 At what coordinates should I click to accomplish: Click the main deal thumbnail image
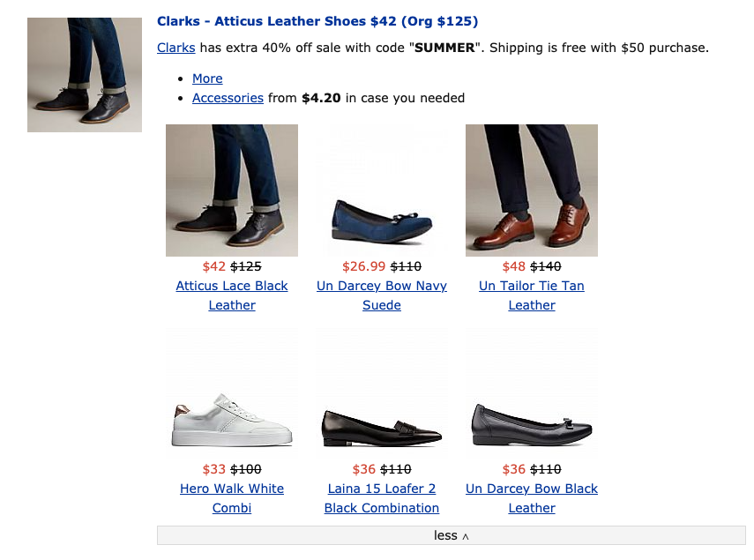point(85,75)
